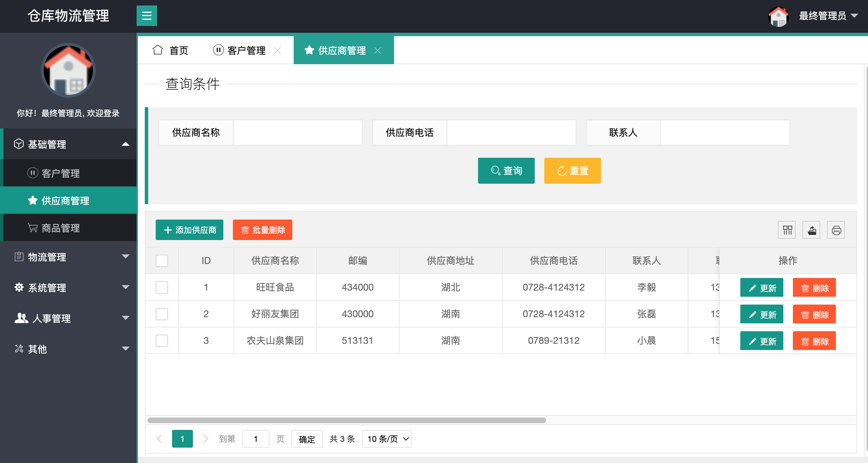Check the row checkbox for 农夫山泉集团
868x463 pixels.
[162, 341]
